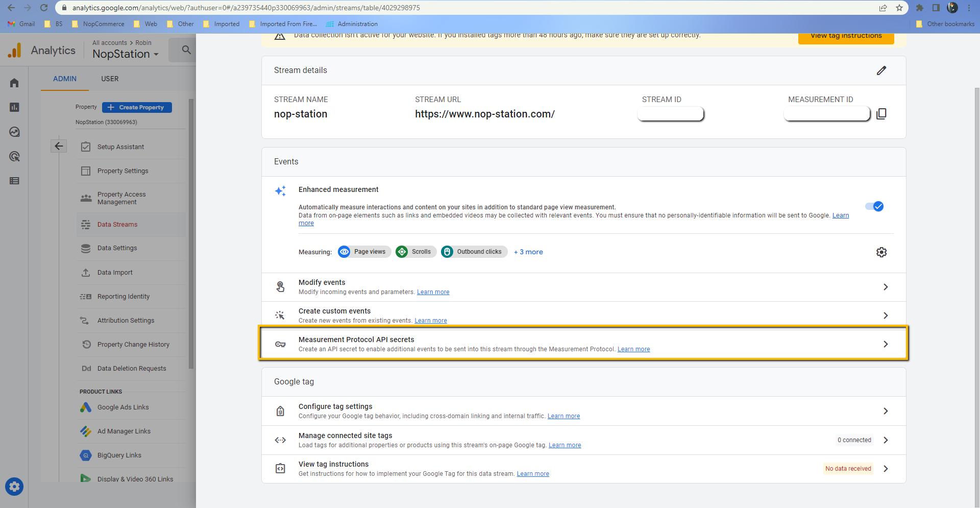The height and width of the screenshot is (508, 980).
Task: Show + 3 more measured events
Action: click(528, 252)
